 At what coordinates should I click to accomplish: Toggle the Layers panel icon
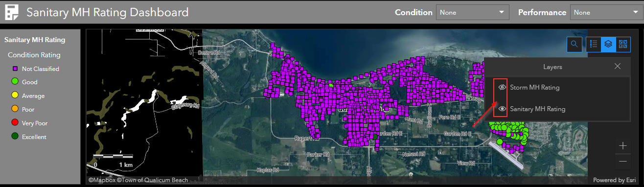(608, 44)
